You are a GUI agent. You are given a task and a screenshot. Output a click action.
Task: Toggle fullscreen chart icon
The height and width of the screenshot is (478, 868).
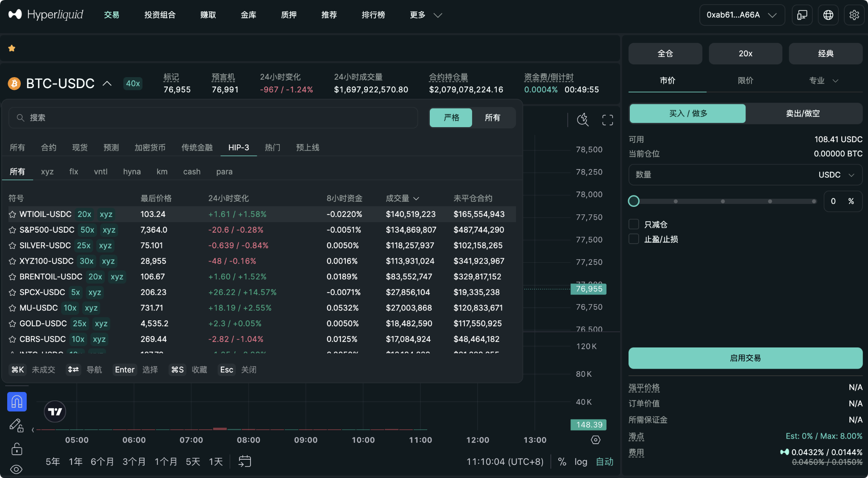[608, 120]
